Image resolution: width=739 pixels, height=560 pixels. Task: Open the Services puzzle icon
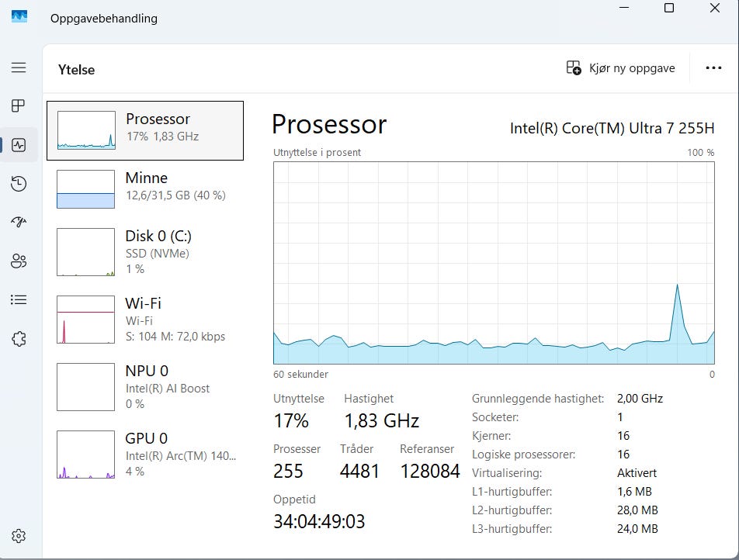(19, 339)
